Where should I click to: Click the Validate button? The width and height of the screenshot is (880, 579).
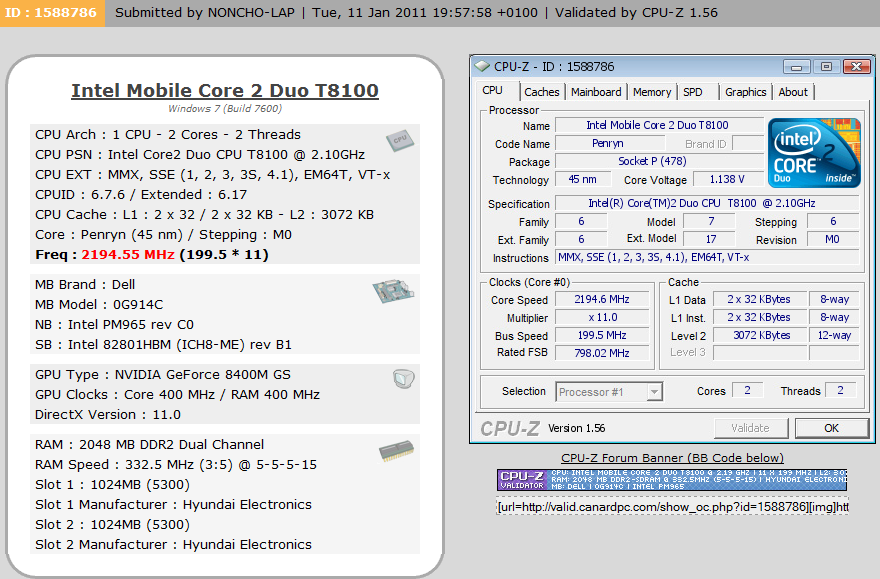point(750,428)
